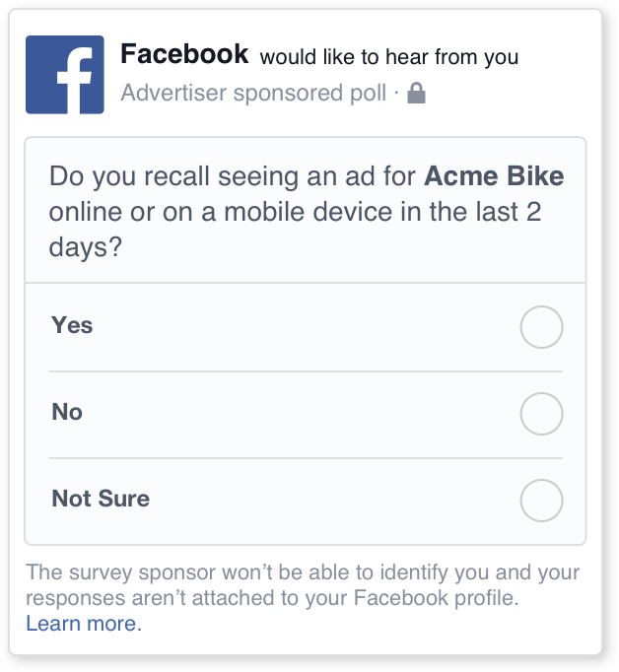
Task: Click the Yes option label text
Action: click(x=72, y=325)
